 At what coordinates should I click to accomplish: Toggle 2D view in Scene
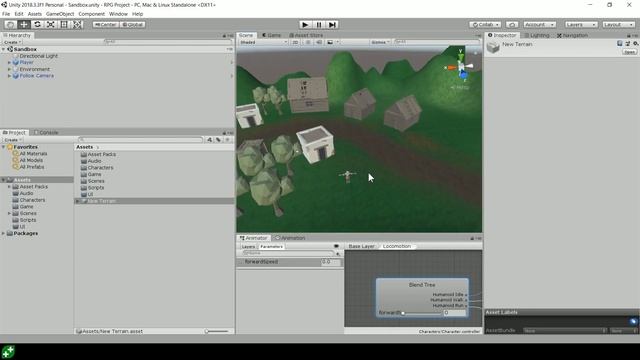click(x=295, y=42)
